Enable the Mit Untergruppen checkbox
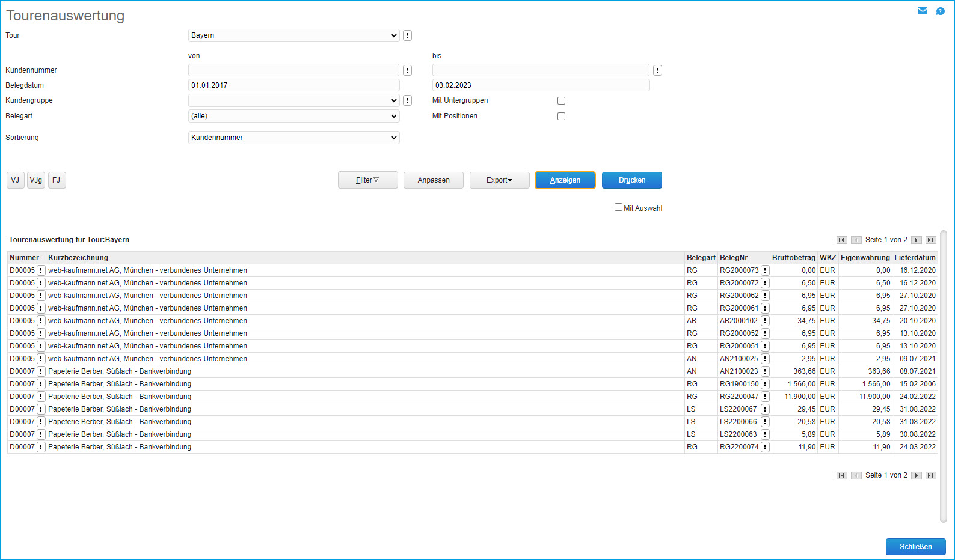955x560 pixels. click(x=561, y=100)
